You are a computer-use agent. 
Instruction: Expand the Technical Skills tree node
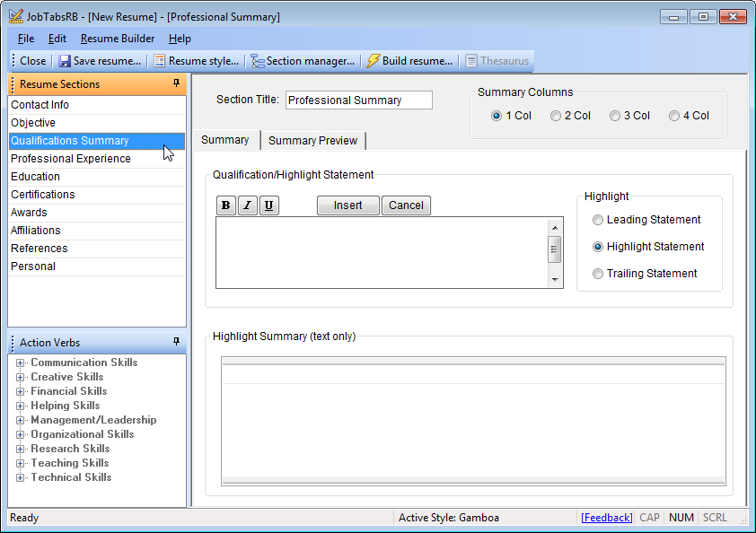pos(21,478)
